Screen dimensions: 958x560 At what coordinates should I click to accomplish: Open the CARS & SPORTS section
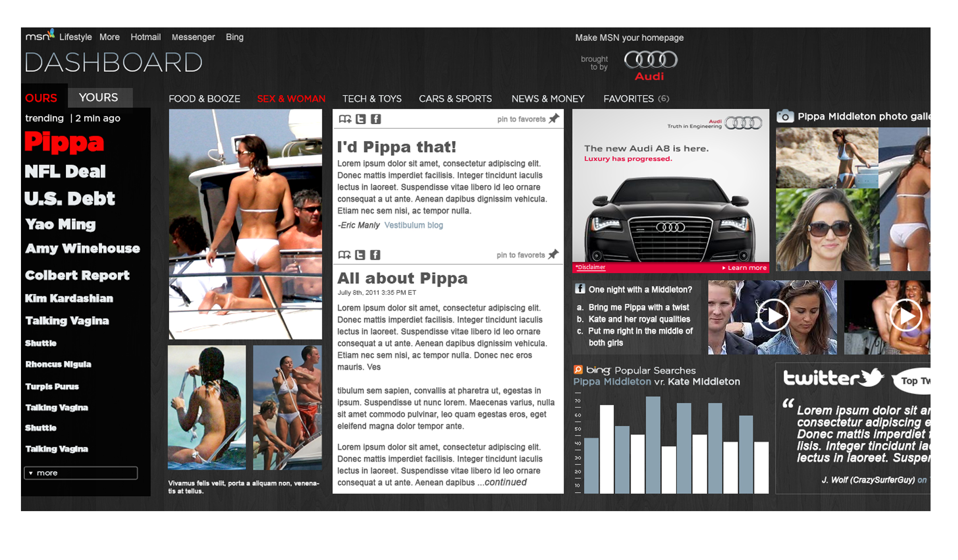click(456, 99)
